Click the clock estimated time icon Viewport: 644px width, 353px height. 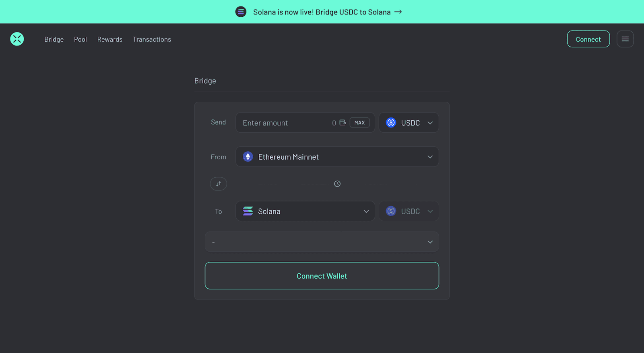[337, 184]
